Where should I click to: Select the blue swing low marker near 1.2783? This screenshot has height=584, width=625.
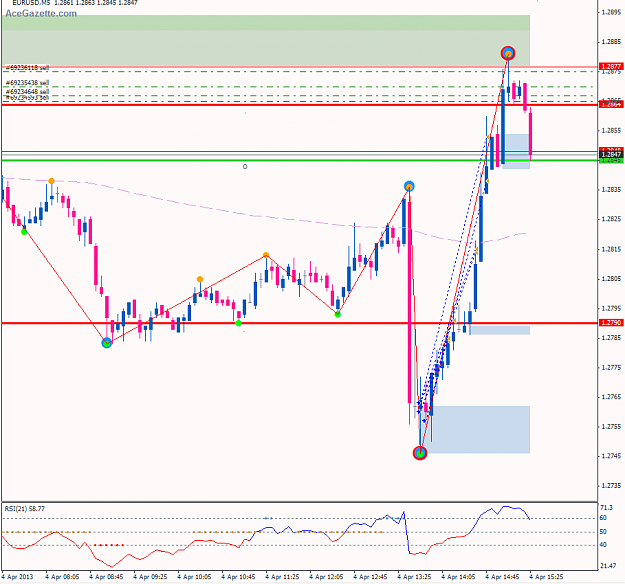tap(106, 343)
